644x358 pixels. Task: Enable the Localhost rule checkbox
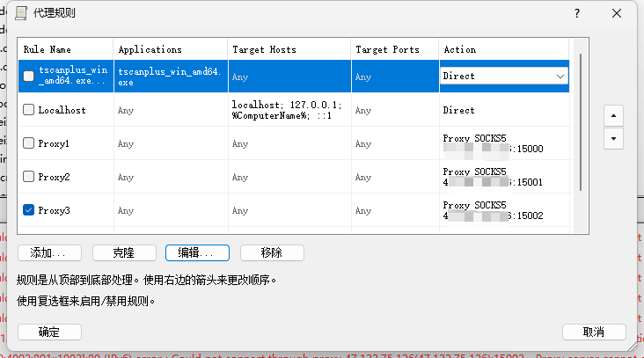pyautogui.click(x=28, y=110)
